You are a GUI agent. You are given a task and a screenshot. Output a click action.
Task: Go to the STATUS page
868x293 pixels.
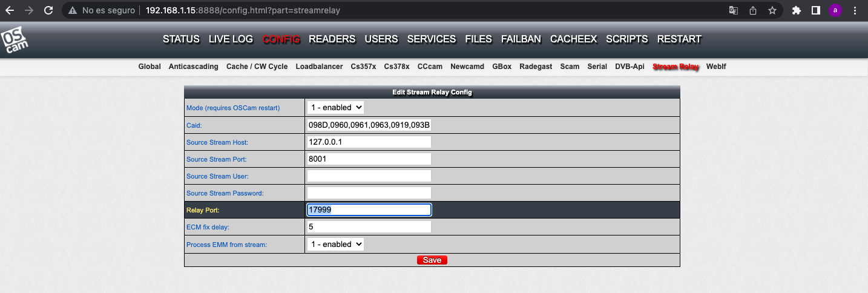[181, 39]
